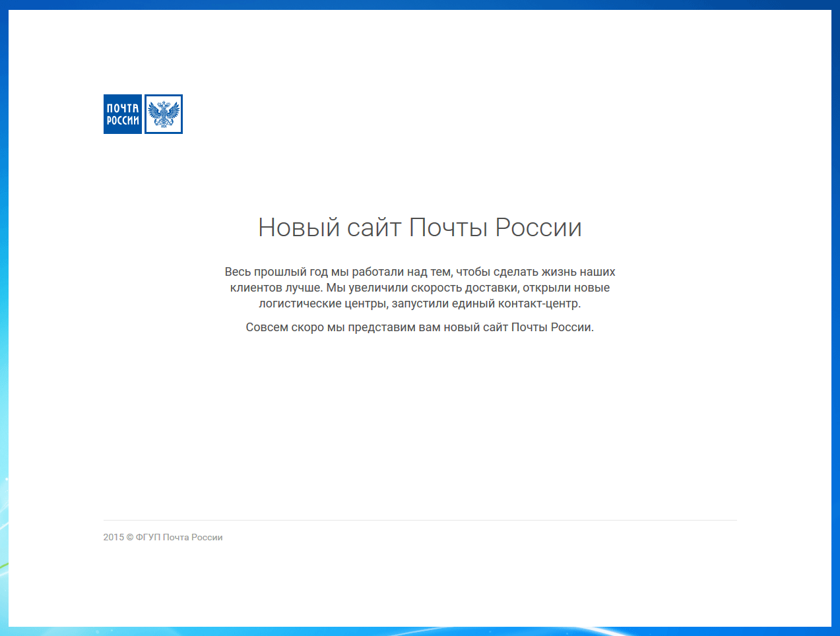Click the heading 'Новый сайт Почты России'
The width and height of the screenshot is (840, 636).
420,228
